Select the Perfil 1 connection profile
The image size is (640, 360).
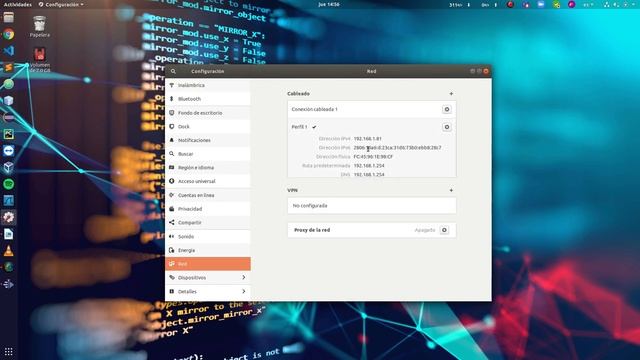299,127
